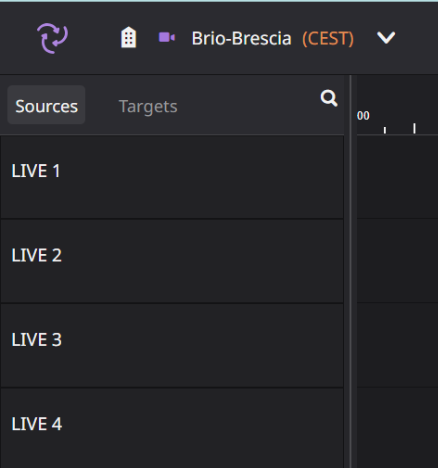This screenshot has height=468, width=438.
Task: Expand the Brio-Brescia dropdown chevron
Action: point(386,38)
